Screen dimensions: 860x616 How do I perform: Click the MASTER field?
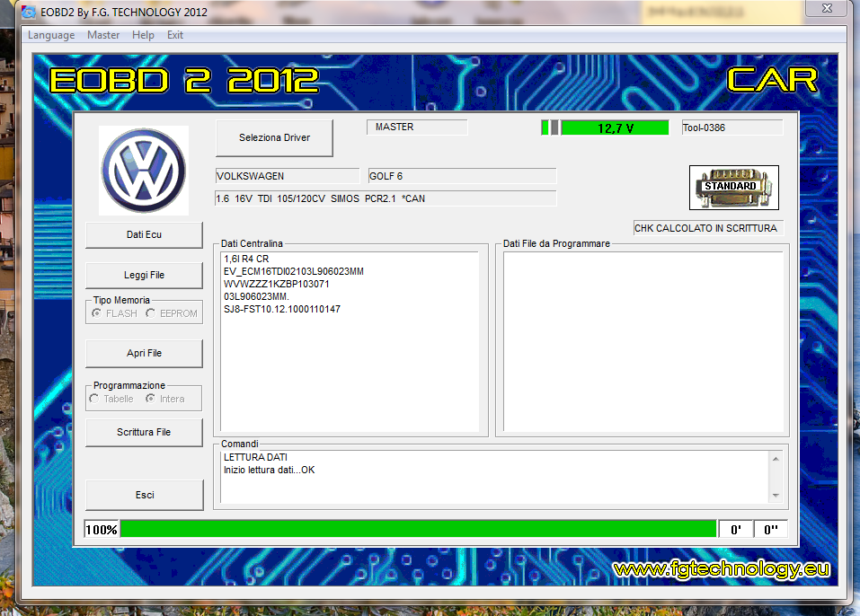click(x=417, y=128)
